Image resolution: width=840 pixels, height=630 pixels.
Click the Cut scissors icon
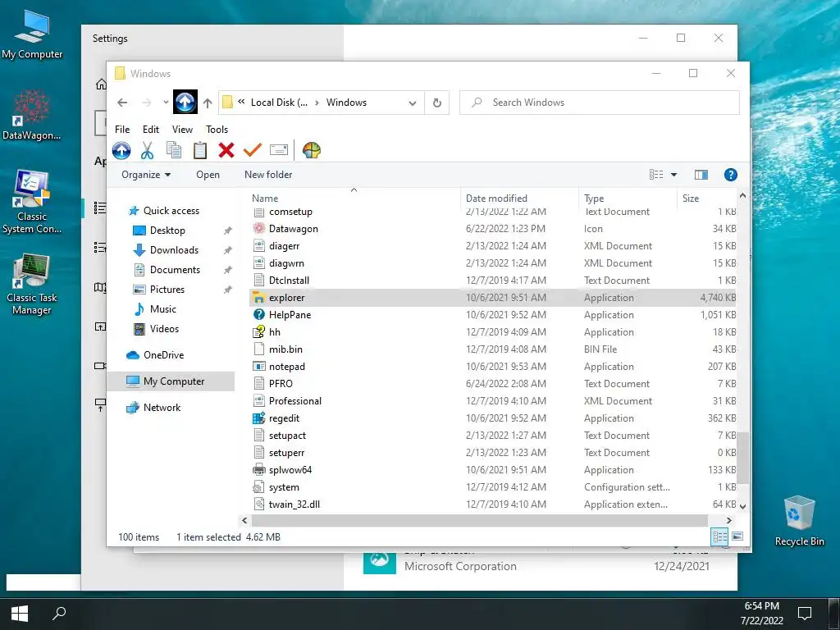[148, 151]
